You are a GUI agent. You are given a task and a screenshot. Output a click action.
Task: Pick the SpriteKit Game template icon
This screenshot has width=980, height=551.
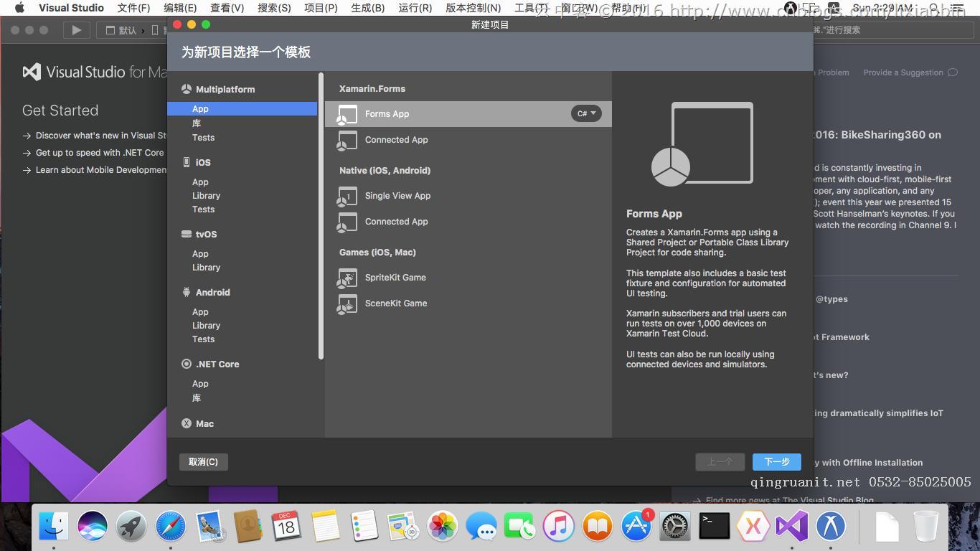[347, 278]
